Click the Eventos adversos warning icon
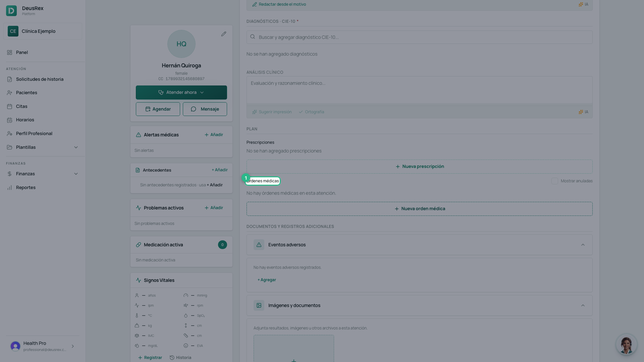Image resolution: width=644 pixels, height=362 pixels. (259, 245)
